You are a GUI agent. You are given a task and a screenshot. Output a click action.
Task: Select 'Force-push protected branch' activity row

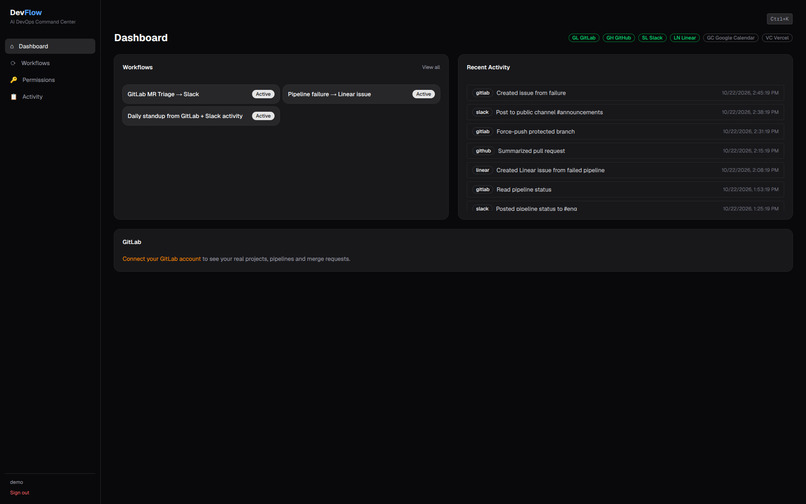[625, 132]
